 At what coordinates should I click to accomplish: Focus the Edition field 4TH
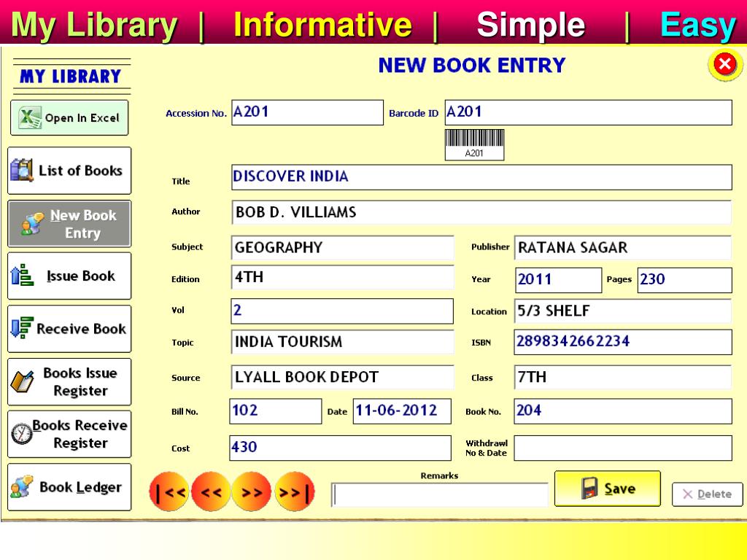(343, 278)
